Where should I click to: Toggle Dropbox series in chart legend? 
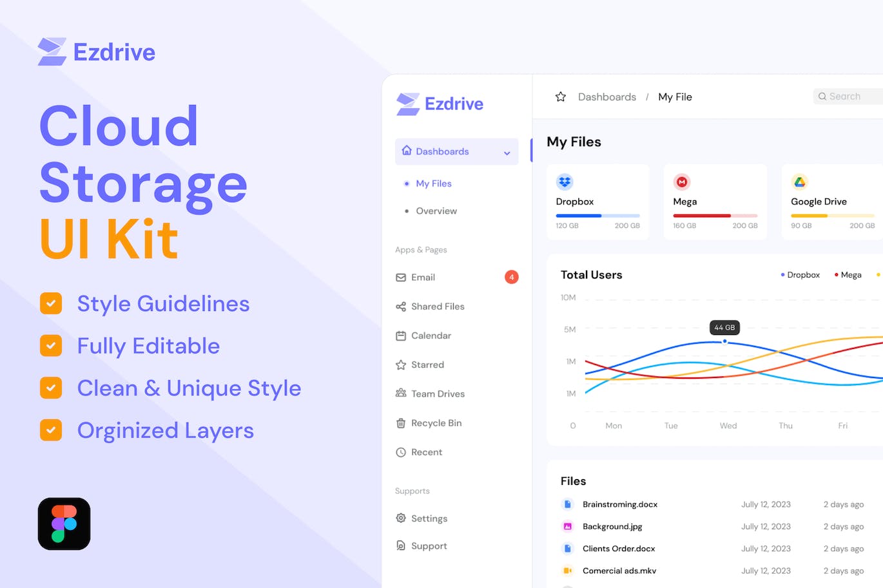(801, 275)
